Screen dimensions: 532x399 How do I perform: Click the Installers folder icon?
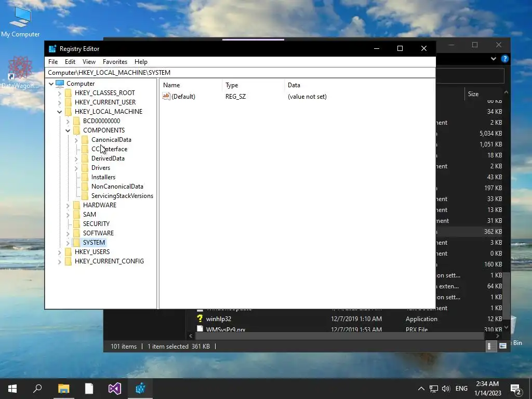(x=85, y=177)
